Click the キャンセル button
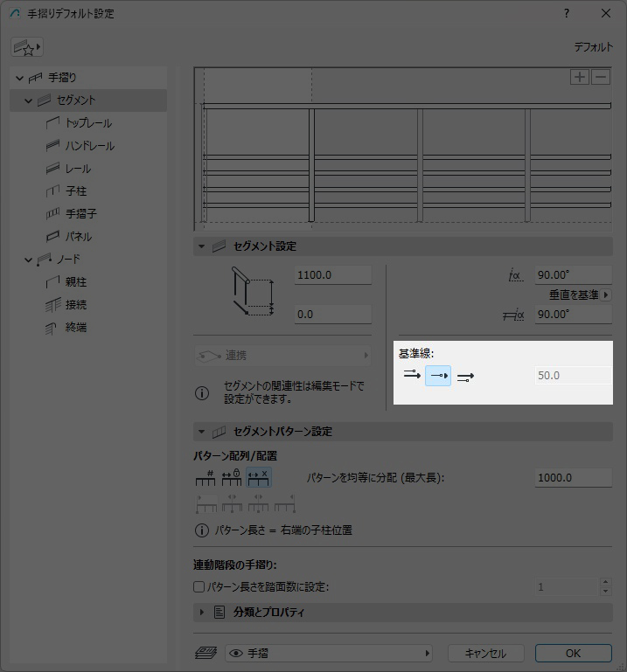The width and height of the screenshot is (627, 672). [x=485, y=653]
